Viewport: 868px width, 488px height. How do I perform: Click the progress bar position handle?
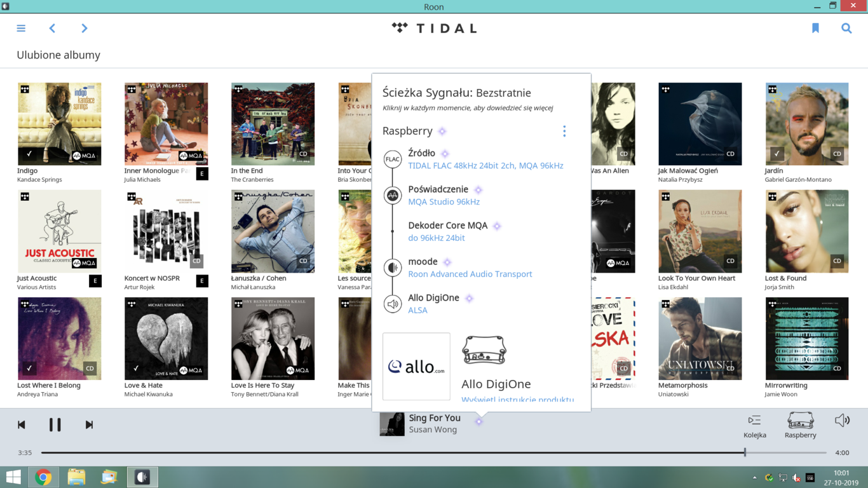click(x=745, y=452)
